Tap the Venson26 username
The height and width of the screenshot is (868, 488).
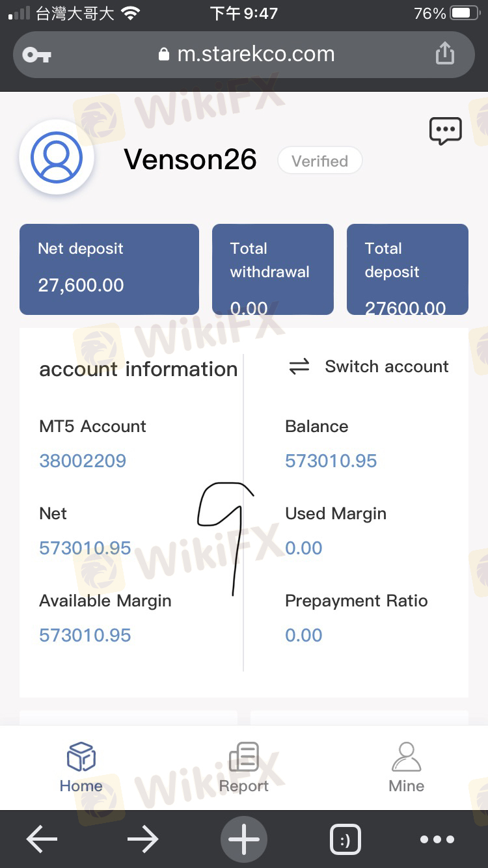pyautogui.click(x=190, y=159)
